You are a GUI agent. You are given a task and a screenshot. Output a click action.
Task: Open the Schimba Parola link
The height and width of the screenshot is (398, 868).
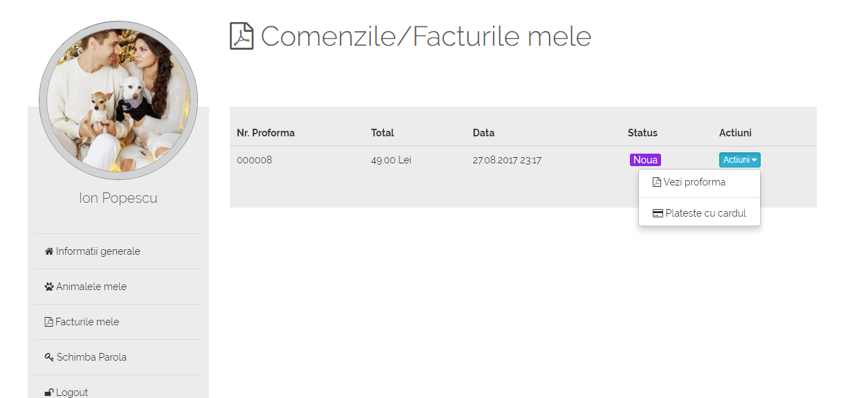tap(91, 357)
